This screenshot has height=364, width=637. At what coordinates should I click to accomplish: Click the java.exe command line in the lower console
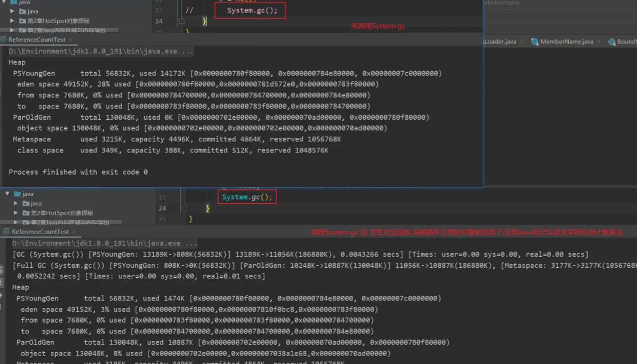(104, 243)
